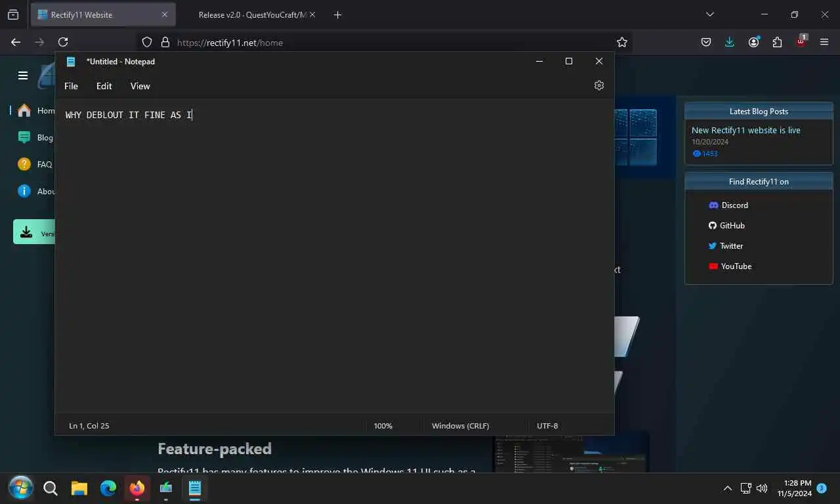Open the File menu in Notepad
Image resolution: width=840 pixels, height=504 pixels.
click(x=71, y=86)
